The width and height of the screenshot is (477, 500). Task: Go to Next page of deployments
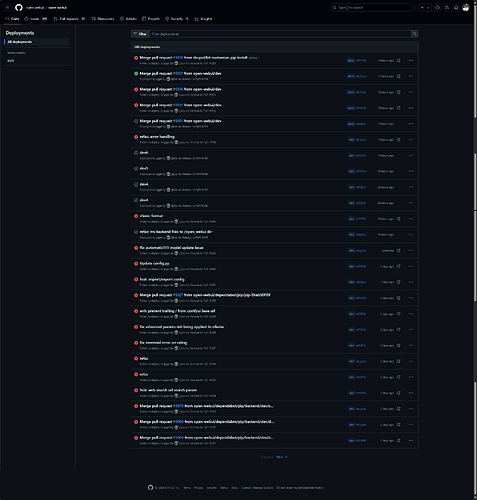282,457
